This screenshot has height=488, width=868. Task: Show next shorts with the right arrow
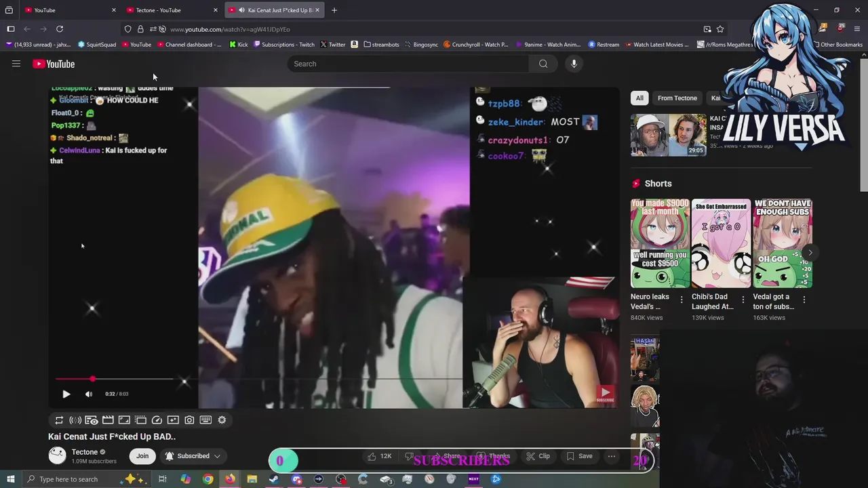click(810, 253)
